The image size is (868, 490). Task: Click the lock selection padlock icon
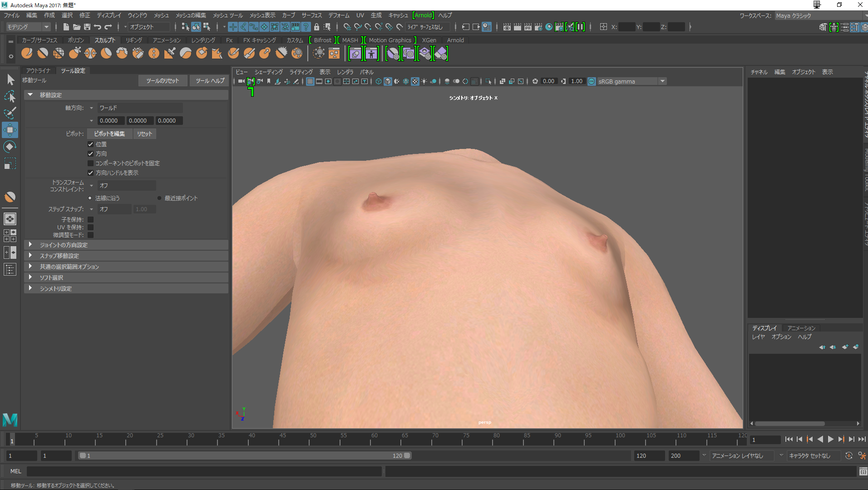[x=317, y=27]
